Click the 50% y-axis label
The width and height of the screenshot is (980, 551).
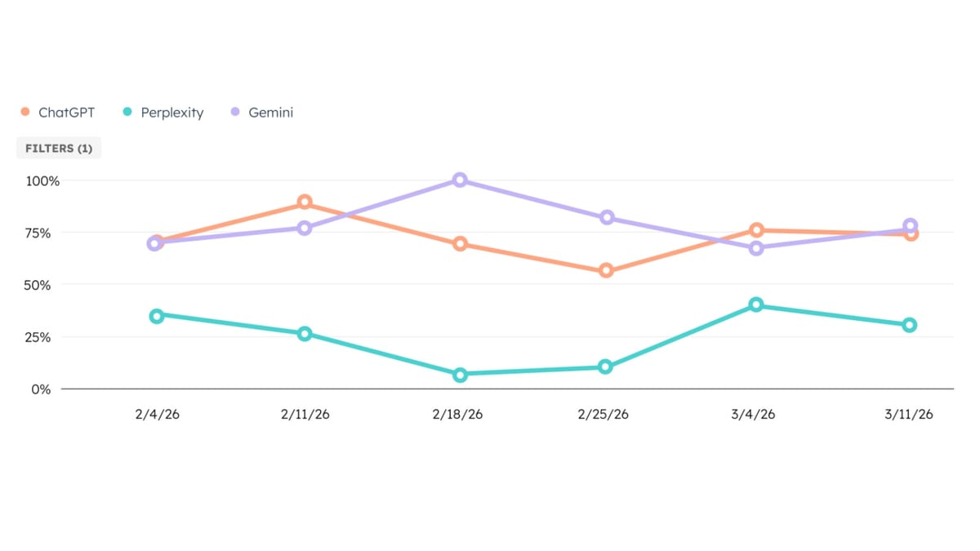coord(47,286)
